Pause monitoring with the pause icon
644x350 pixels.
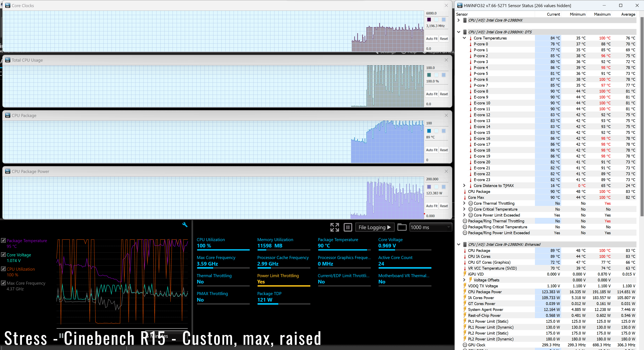[348, 227]
